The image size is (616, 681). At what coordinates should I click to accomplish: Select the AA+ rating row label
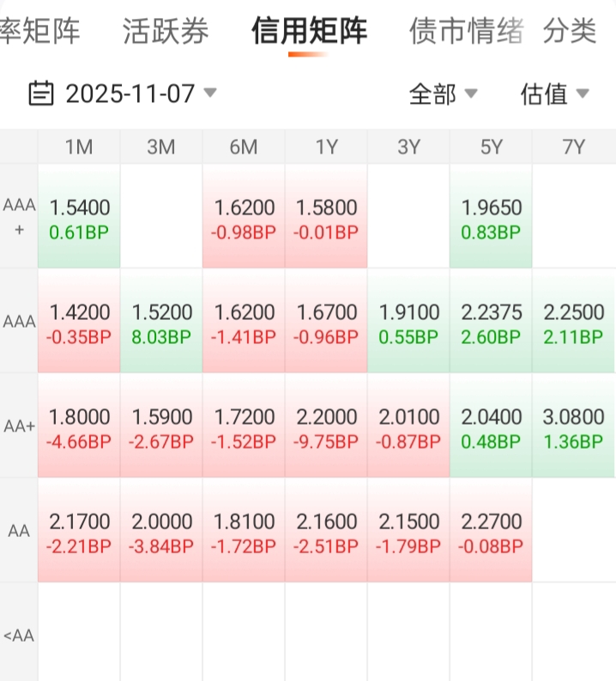pyautogui.click(x=19, y=425)
